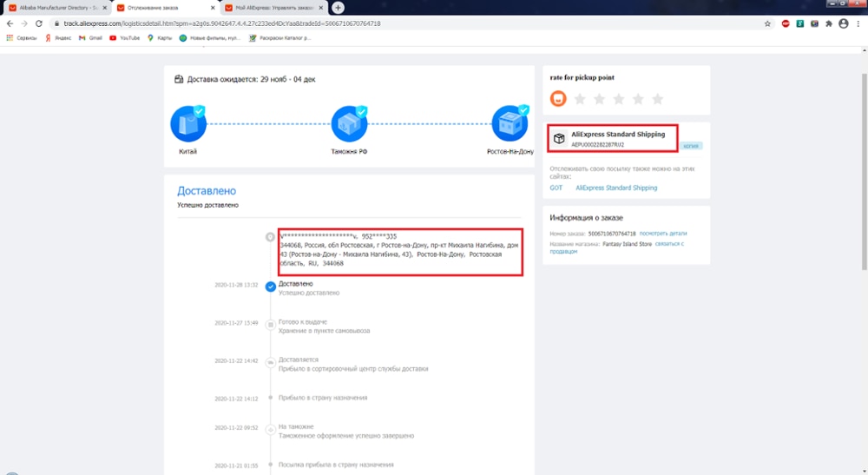Open the Gmail bookmark
This screenshot has width=868, height=475.
(91, 38)
